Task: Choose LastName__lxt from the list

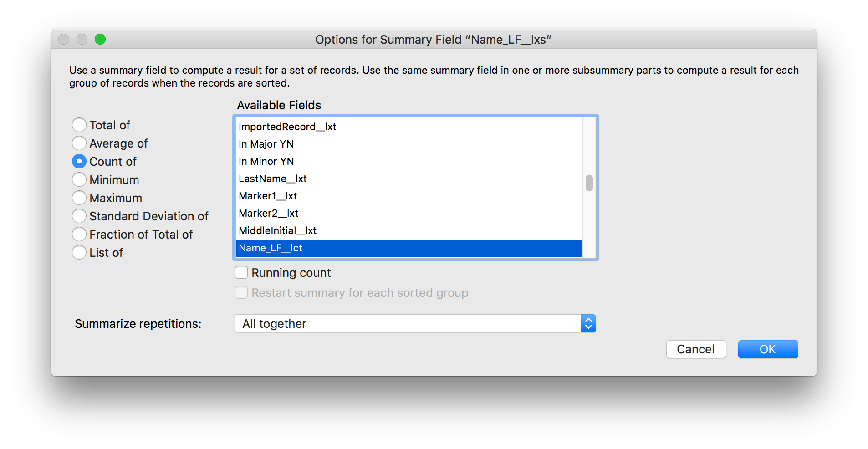Action: pyautogui.click(x=409, y=179)
